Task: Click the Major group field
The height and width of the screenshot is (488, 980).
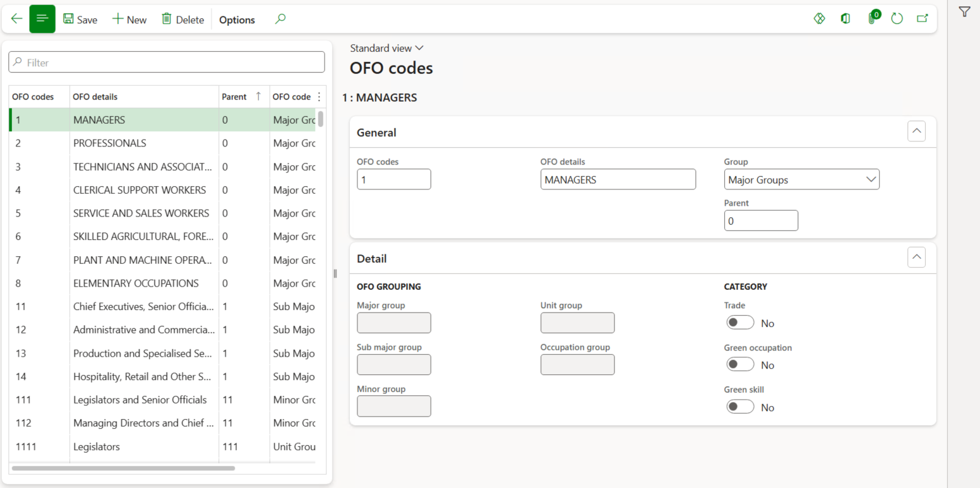Action: click(x=394, y=323)
